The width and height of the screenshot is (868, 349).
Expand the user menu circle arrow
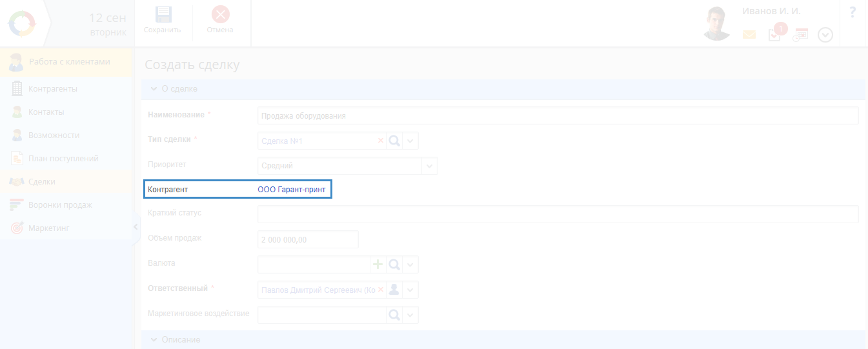(x=825, y=35)
